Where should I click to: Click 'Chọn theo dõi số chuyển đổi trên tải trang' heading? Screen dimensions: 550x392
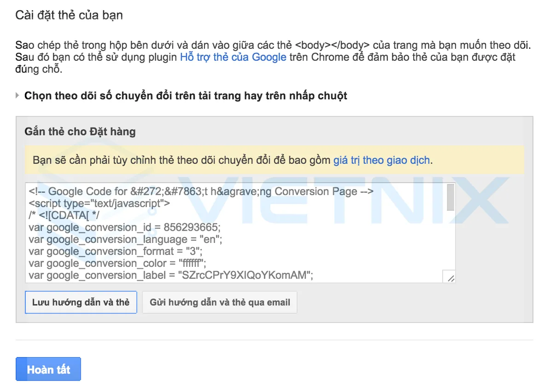[x=186, y=96]
